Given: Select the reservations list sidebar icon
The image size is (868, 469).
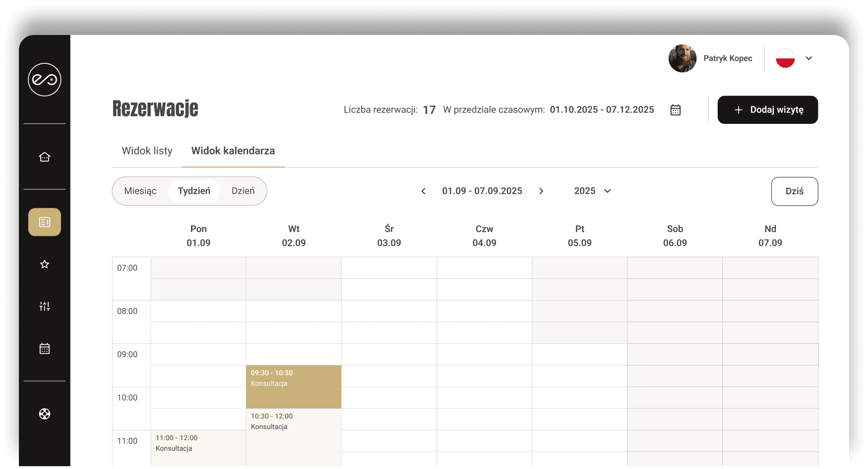Looking at the screenshot, I should [44, 222].
